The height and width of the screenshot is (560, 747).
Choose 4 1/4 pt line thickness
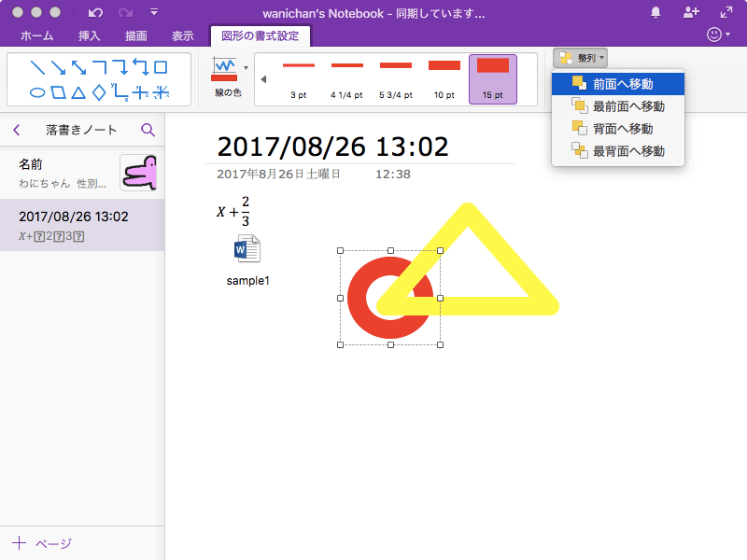(346, 79)
